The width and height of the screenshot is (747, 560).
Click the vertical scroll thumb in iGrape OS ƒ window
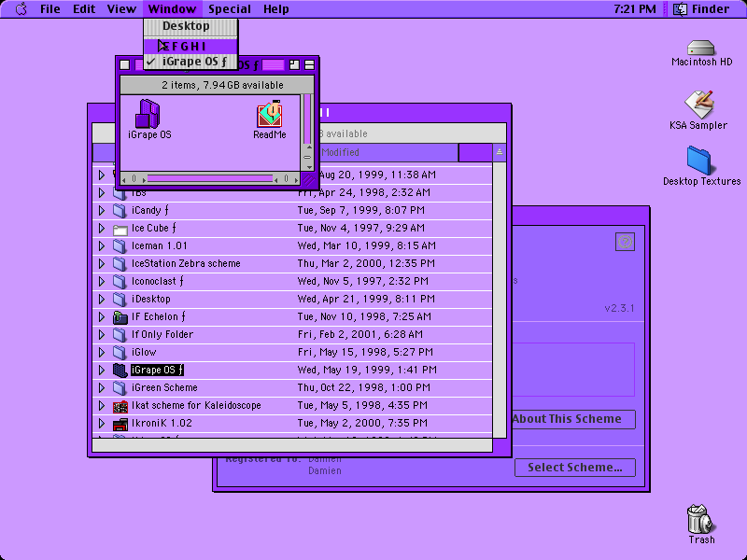(307, 119)
